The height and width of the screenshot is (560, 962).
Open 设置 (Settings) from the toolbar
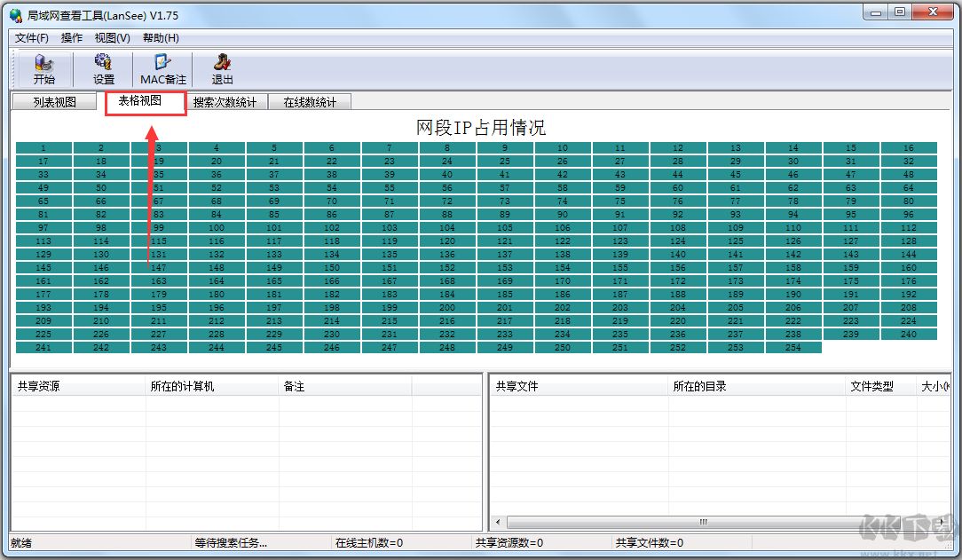104,69
